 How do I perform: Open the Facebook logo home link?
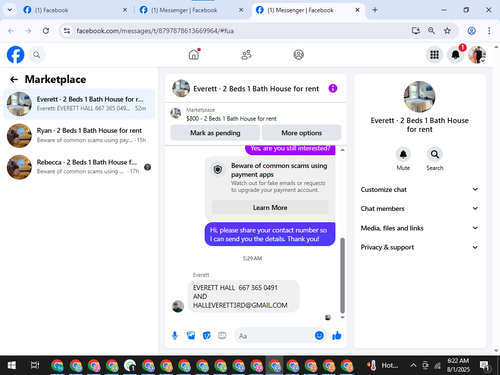point(16,55)
